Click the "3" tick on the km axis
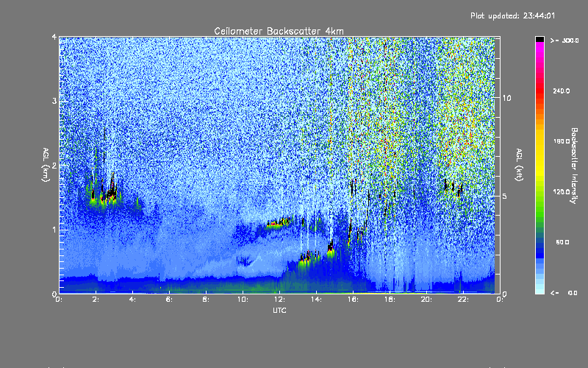Image resolution: width=588 pixels, height=368 pixels. [54, 101]
